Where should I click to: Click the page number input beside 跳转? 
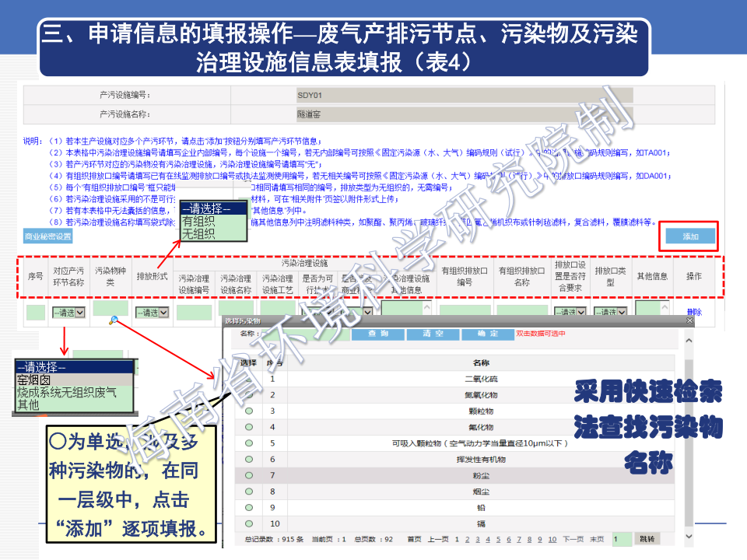[621, 539]
